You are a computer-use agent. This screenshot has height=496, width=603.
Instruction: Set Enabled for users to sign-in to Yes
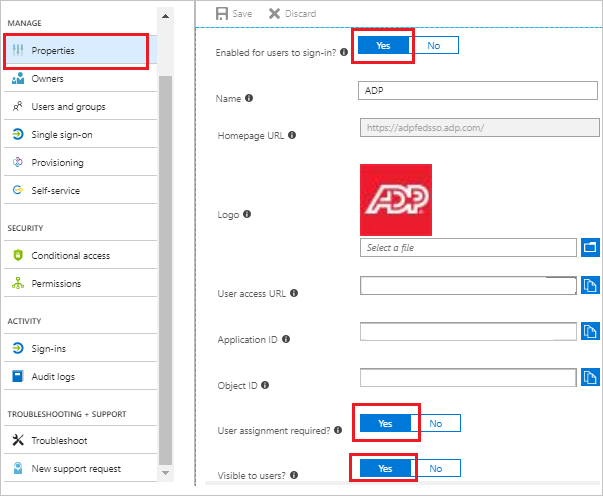(x=383, y=45)
